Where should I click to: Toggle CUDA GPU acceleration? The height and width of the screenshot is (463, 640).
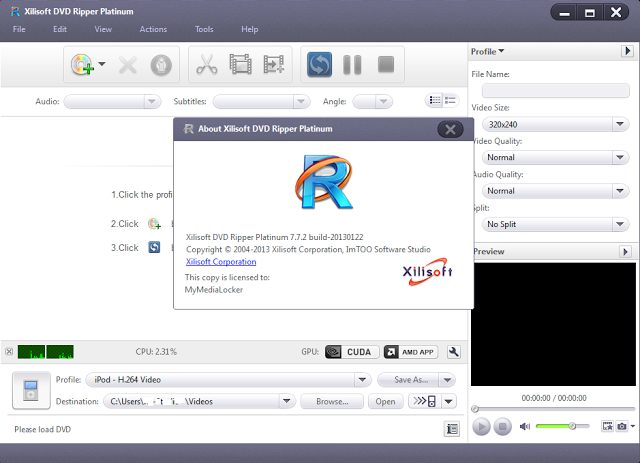[x=352, y=352]
